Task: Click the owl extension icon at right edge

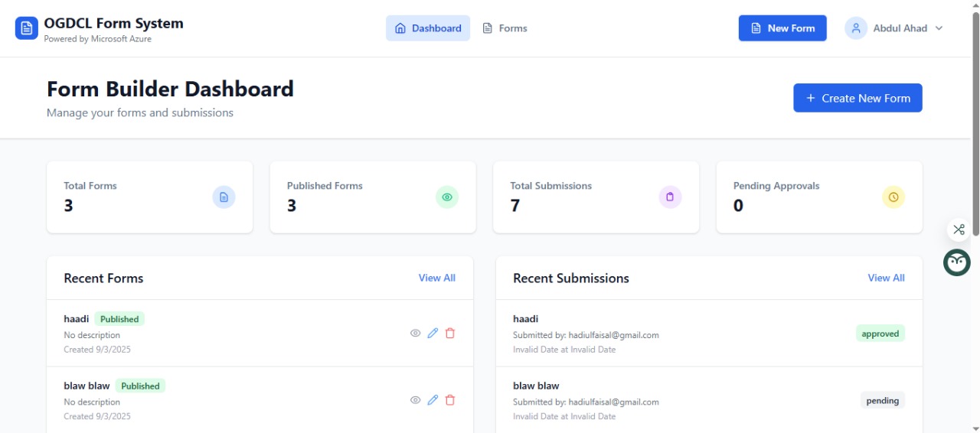Action: click(957, 262)
